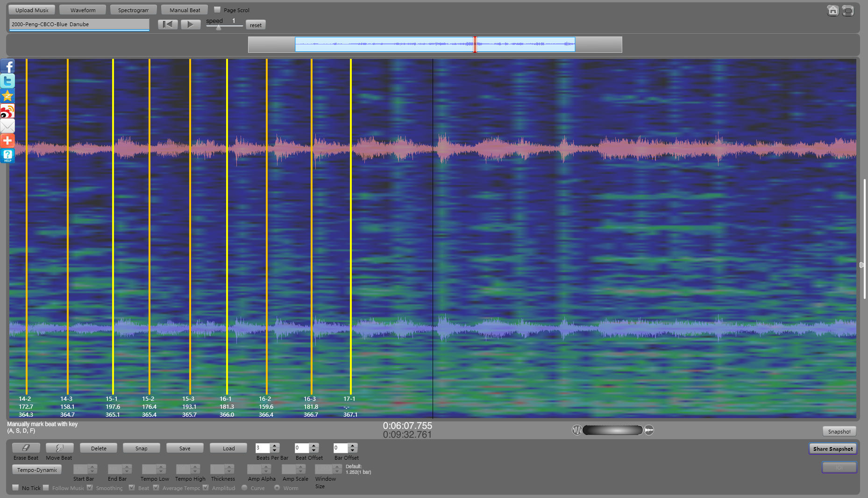Screen dimensions: 868x498
Task: Increase Beat Offset value
Action: click(x=314, y=446)
